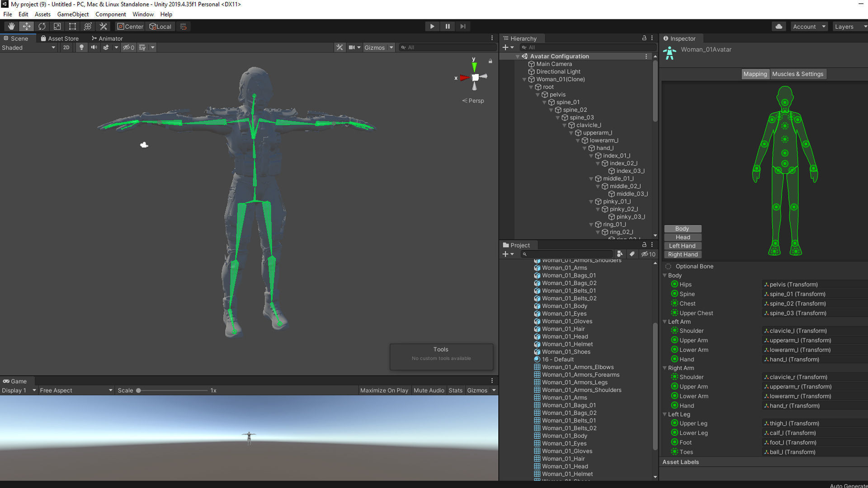Collapse the spine_03 hierarchy node
This screenshot has width=868, height=488.
point(558,117)
